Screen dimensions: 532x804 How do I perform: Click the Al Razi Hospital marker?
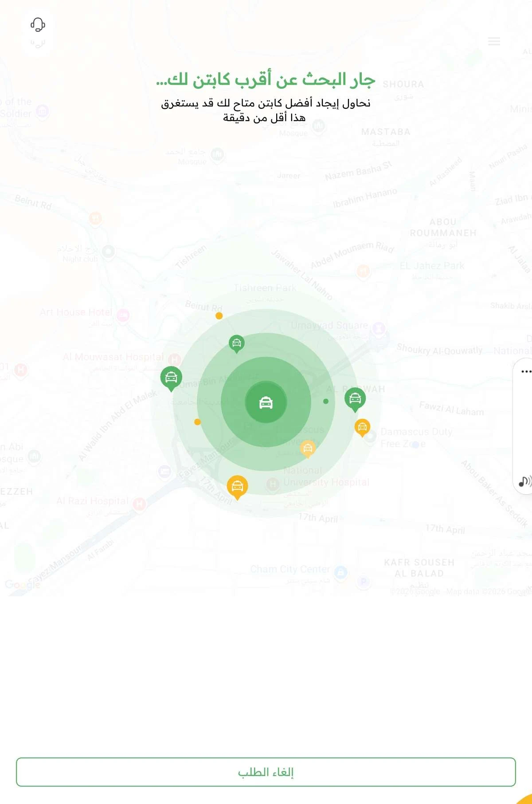(x=139, y=504)
